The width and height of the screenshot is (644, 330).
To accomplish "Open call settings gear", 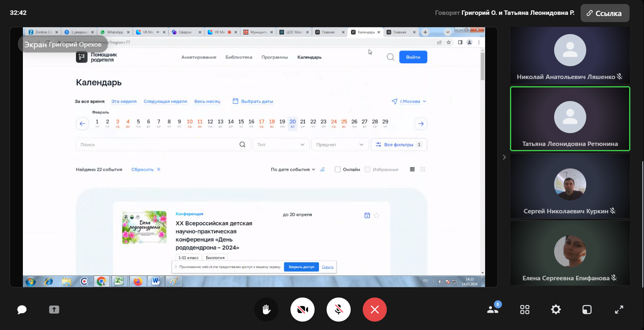I will point(556,310).
